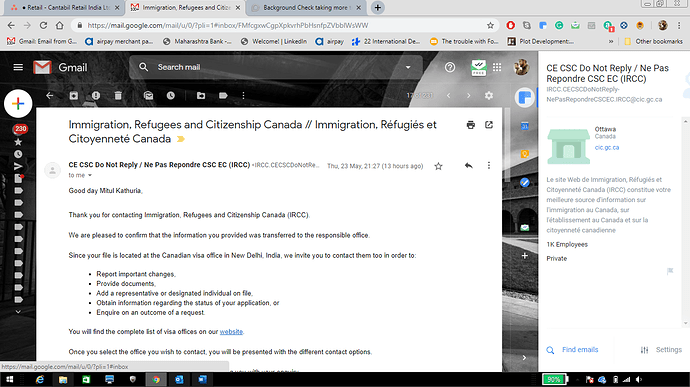690x387 pixels.
Task: Reply using the arrow icon
Action: pyautogui.click(x=469, y=166)
